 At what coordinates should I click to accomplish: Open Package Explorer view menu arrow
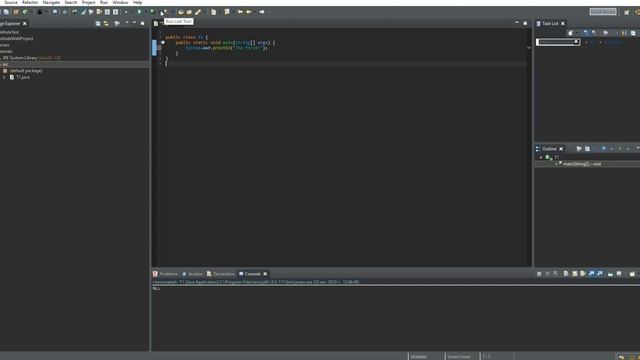point(127,23)
